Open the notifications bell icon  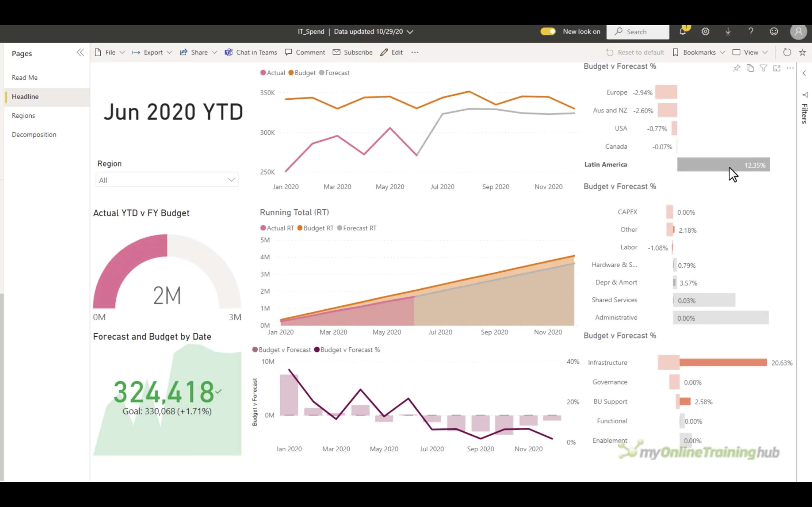682,31
